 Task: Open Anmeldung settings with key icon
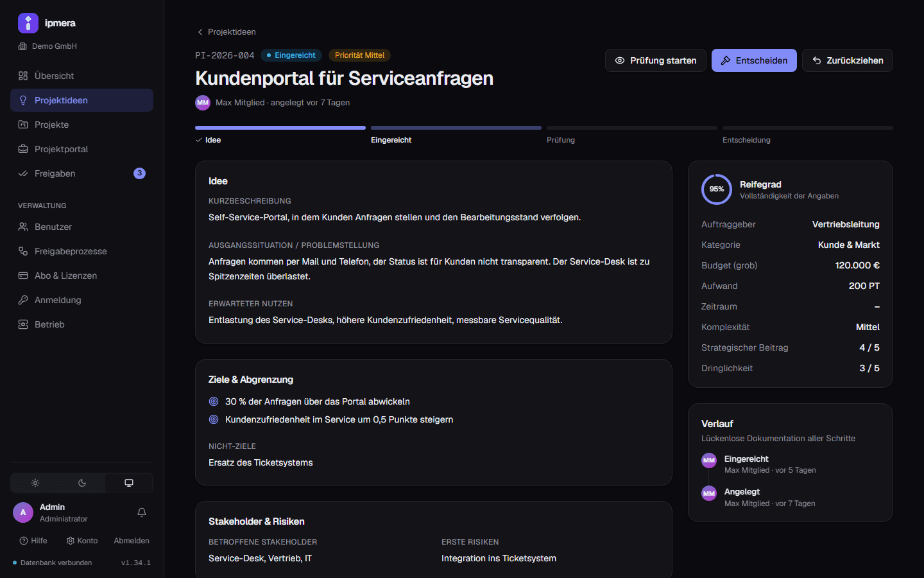click(x=81, y=300)
